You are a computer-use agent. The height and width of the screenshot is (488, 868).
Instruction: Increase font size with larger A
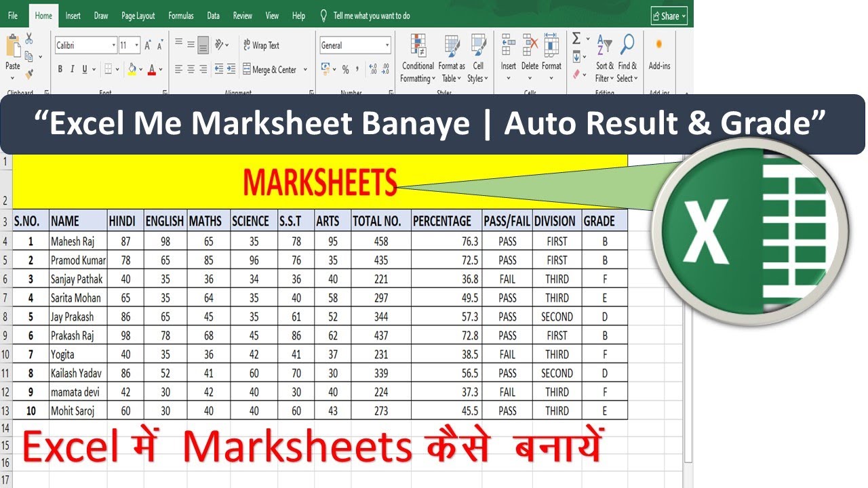pos(148,45)
